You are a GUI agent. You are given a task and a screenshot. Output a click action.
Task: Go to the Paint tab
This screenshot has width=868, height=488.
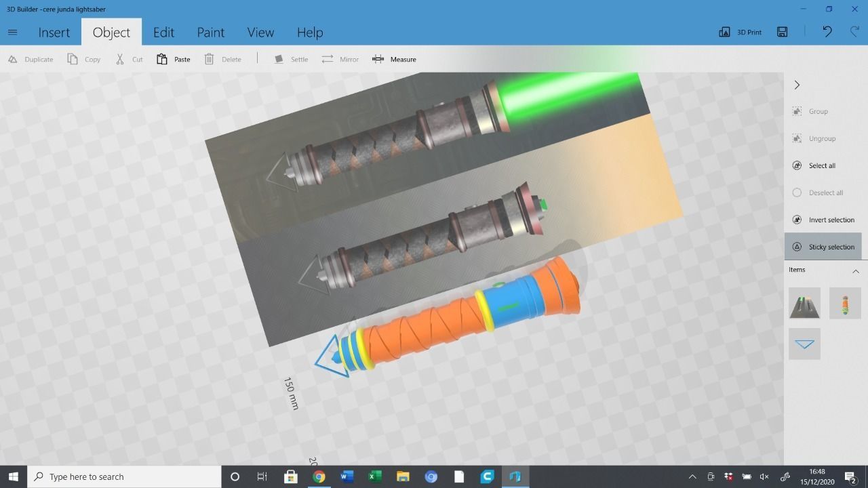coord(211,32)
